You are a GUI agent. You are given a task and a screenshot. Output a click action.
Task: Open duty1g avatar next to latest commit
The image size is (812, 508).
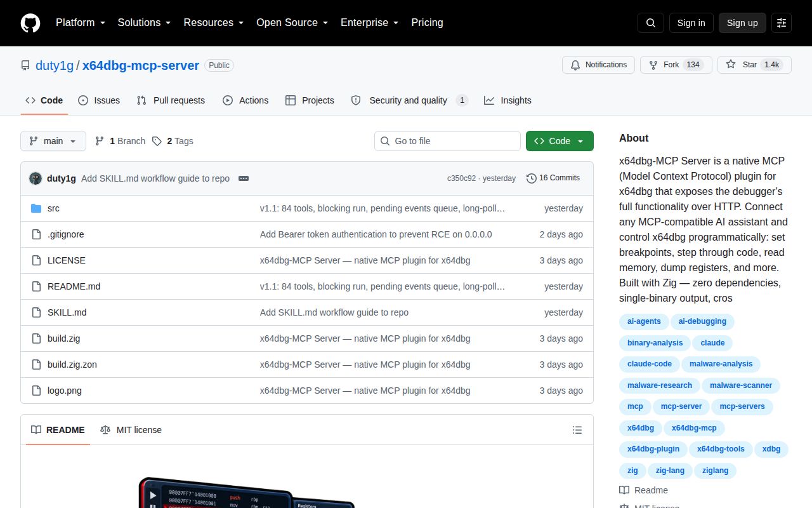tap(36, 178)
